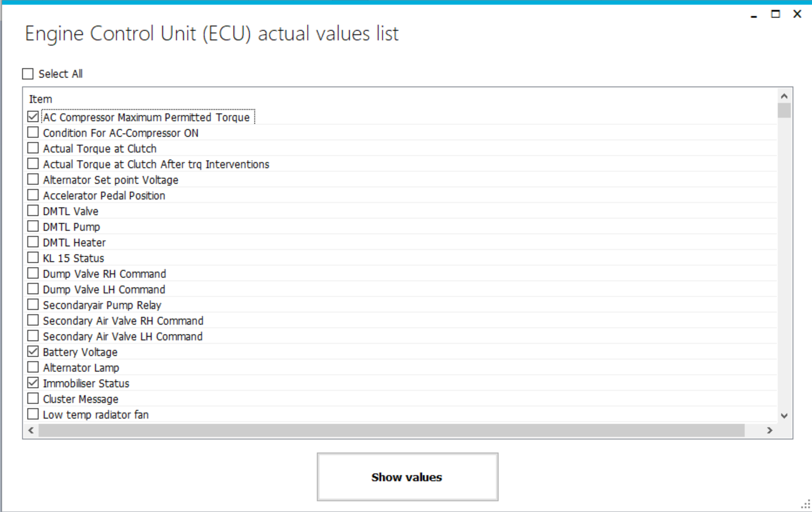The height and width of the screenshot is (512, 812).
Task: Tick the KL 15 Status checkbox
Action: (x=33, y=258)
